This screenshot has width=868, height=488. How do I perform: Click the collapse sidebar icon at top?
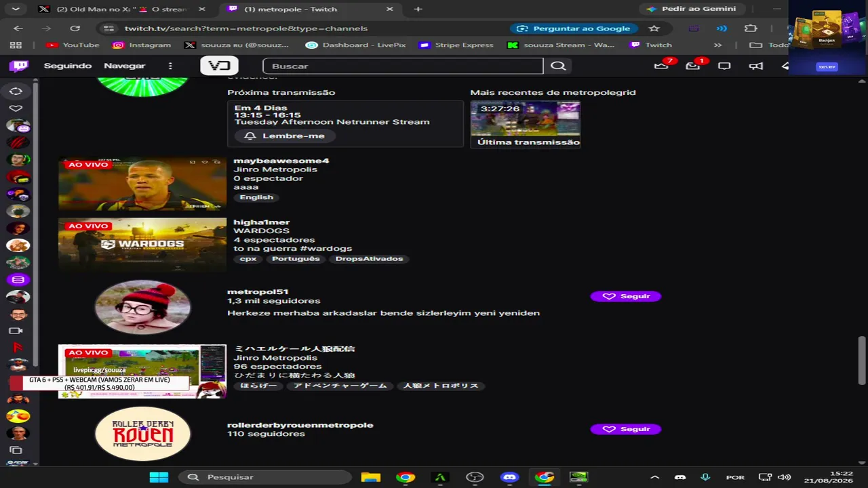[x=16, y=91]
